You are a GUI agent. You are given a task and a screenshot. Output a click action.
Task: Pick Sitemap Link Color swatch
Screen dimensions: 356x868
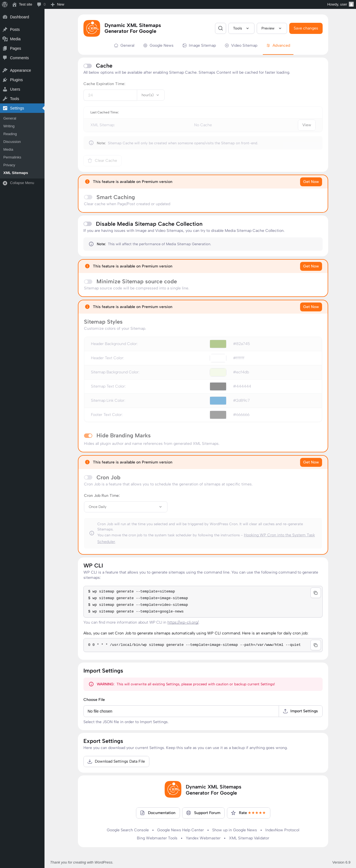218,400
